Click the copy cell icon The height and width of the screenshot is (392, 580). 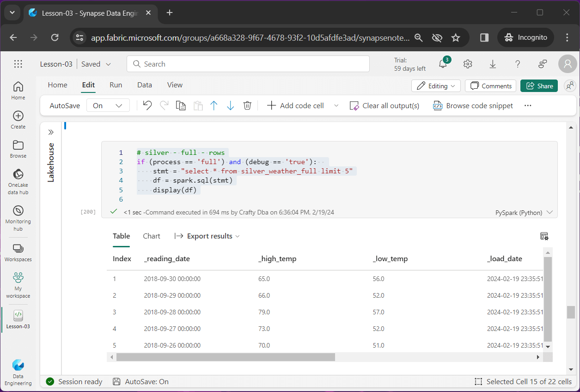(x=181, y=106)
